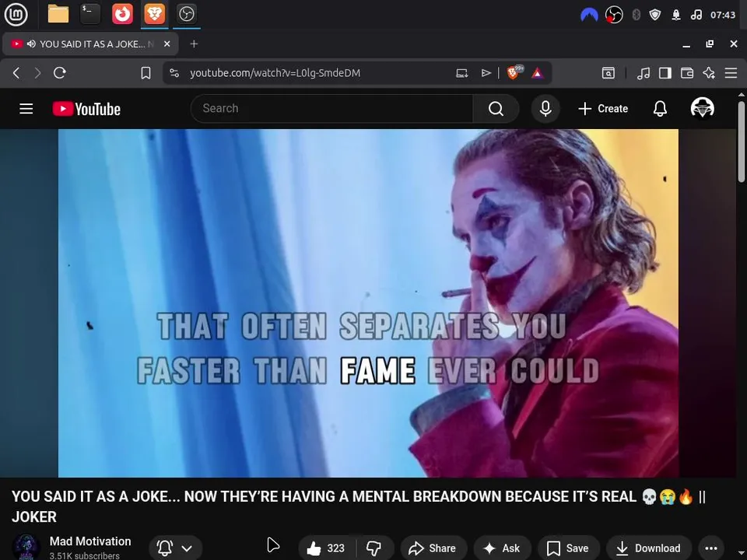
Task: Click the scrollbar down arrow
Action: coord(742,553)
